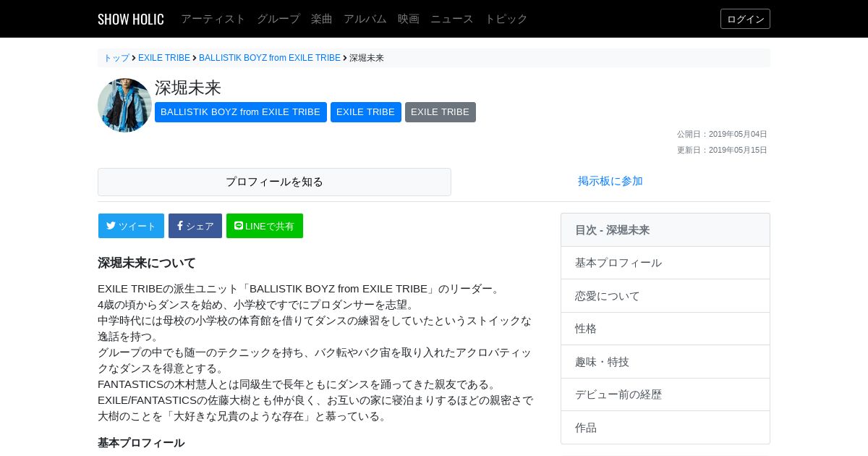The image size is (868, 456).
Task: Open the アルバム section
Action: point(365,19)
